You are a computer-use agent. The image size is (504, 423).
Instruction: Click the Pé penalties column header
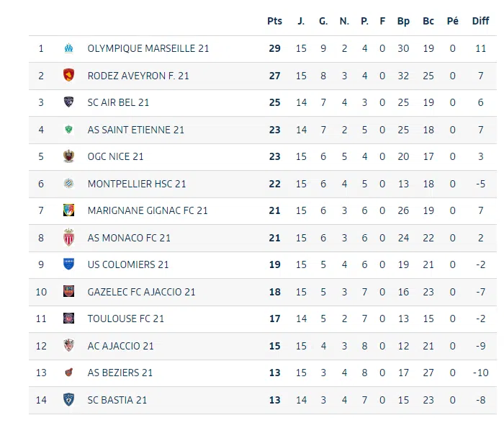point(452,21)
